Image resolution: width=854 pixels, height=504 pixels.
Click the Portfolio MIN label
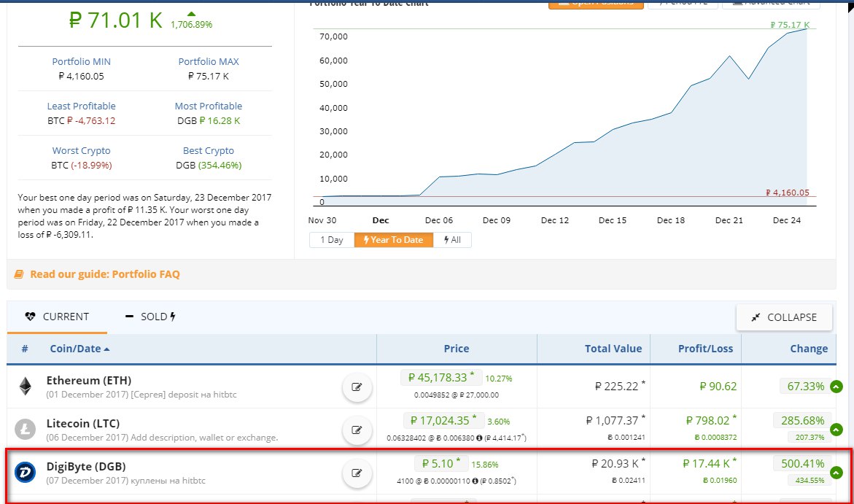click(81, 61)
